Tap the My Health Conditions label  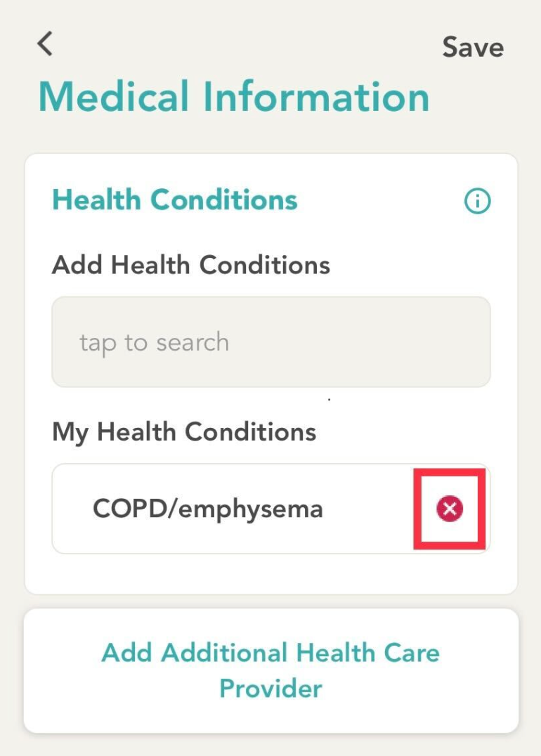click(x=184, y=431)
